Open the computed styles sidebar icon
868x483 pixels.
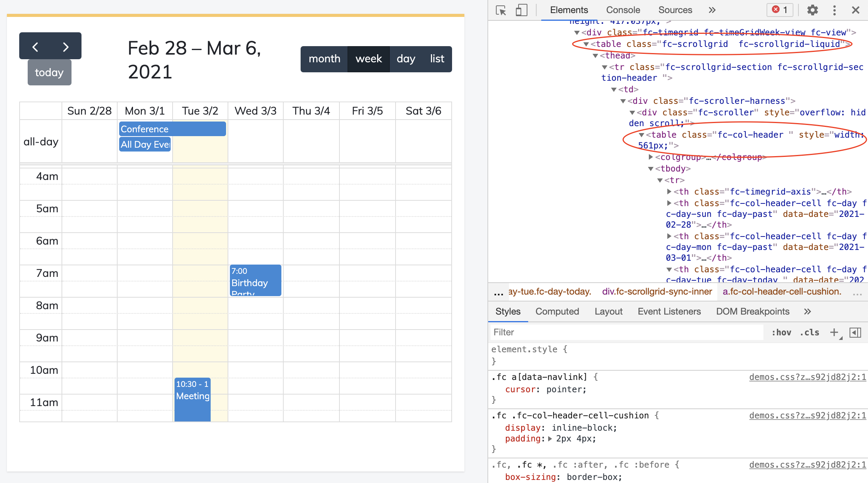pyautogui.click(x=855, y=332)
